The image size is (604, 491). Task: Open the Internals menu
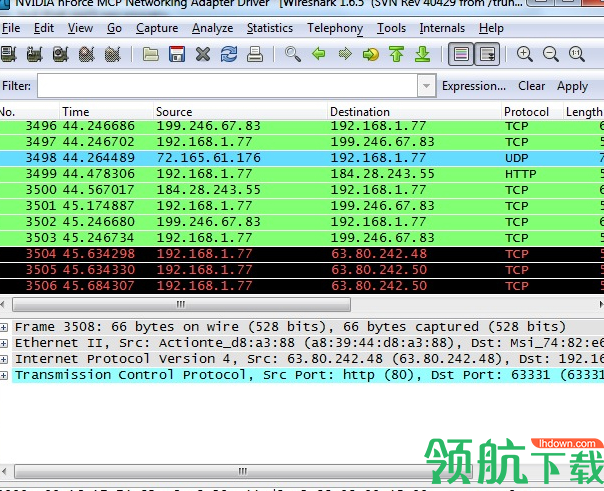coord(442,28)
